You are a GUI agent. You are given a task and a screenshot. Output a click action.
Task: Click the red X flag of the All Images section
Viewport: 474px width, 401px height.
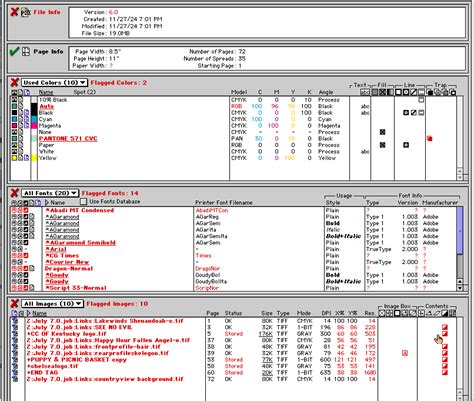(x=14, y=304)
